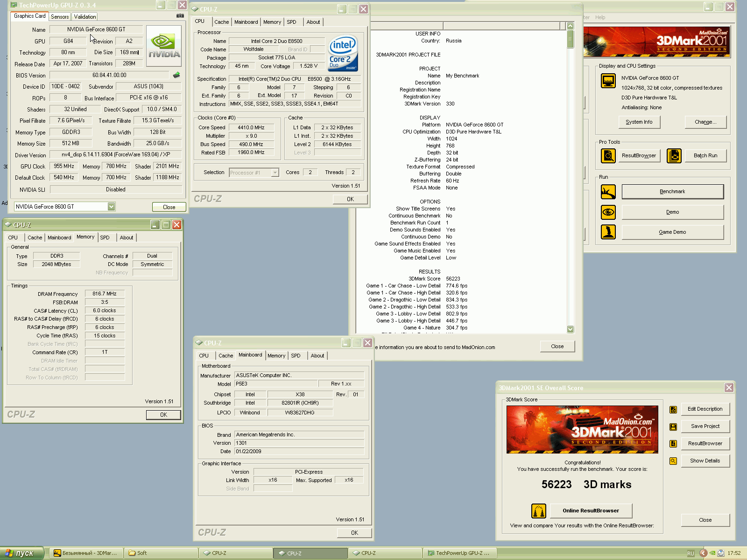Click the Demo eye icon
Viewport: 747px width, 560px height.
608,212
